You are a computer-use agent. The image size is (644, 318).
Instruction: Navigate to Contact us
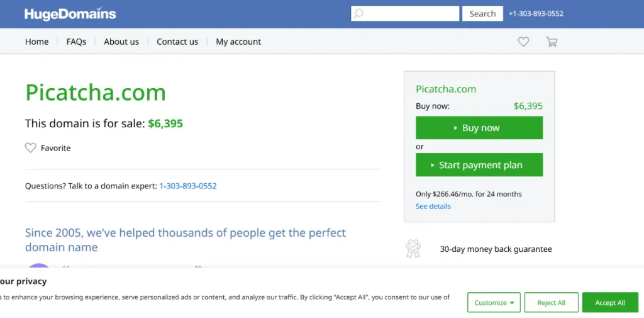[x=177, y=42]
